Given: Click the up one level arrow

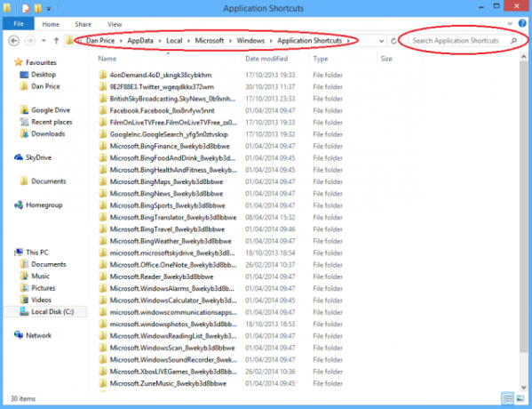Looking at the screenshot, I should [56, 41].
